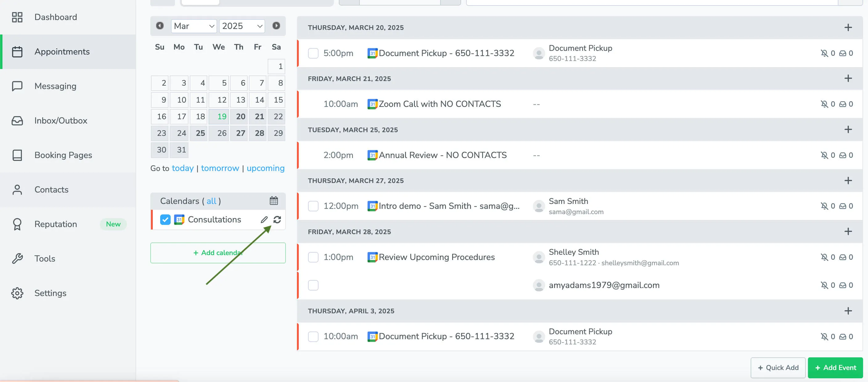Open the month dropdown showing Mar

194,26
